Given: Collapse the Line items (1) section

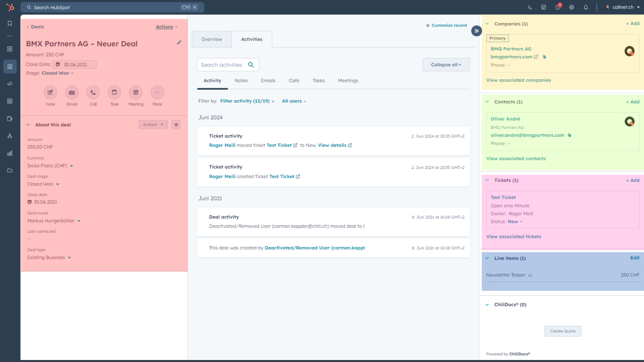Looking at the screenshot, I should pyautogui.click(x=487, y=258).
